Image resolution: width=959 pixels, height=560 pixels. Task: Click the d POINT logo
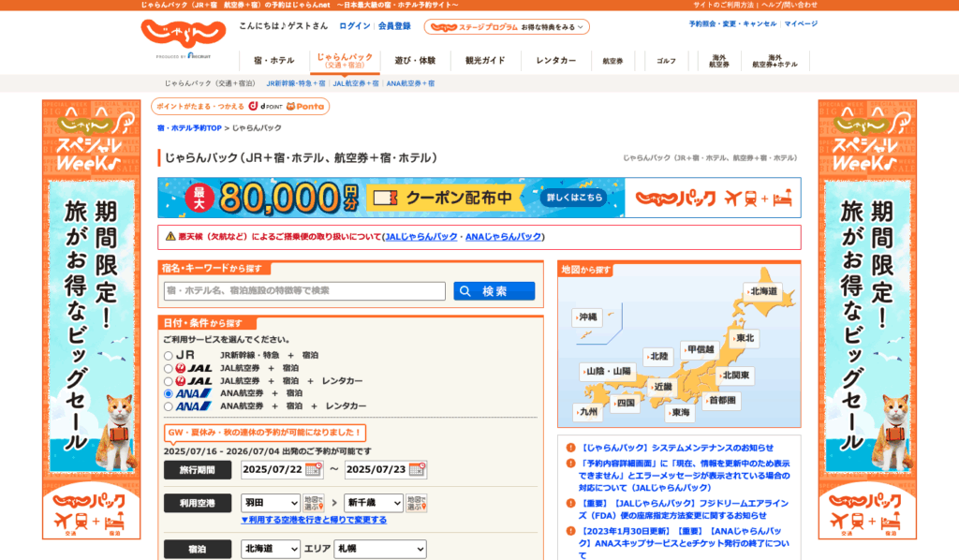(x=265, y=107)
